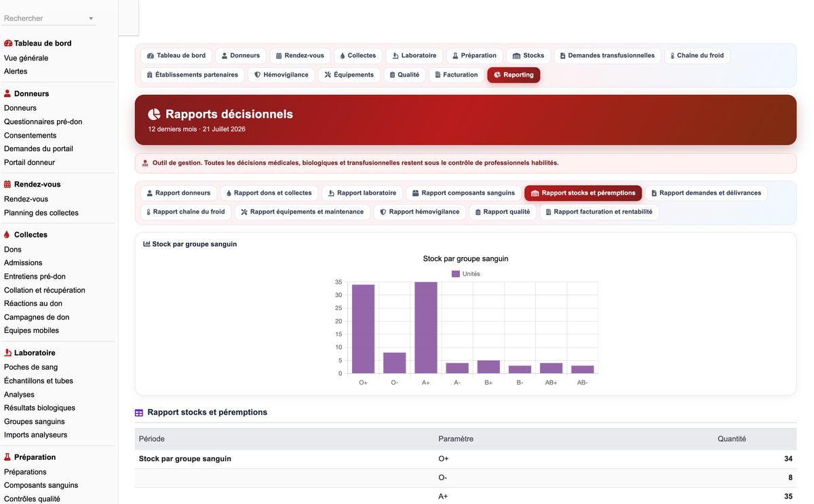Click the Laboratoire microscope icon in sidebar heading
The image size is (814, 504).
[x=7, y=353]
